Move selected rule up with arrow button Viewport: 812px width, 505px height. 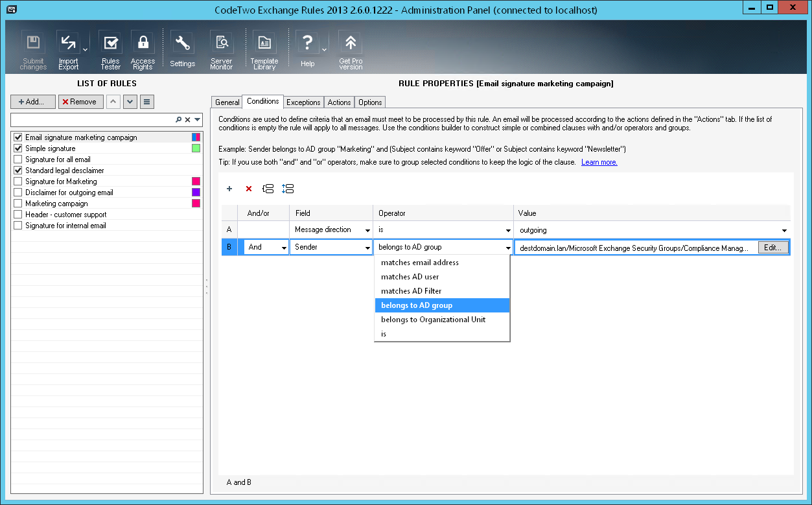coord(113,102)
